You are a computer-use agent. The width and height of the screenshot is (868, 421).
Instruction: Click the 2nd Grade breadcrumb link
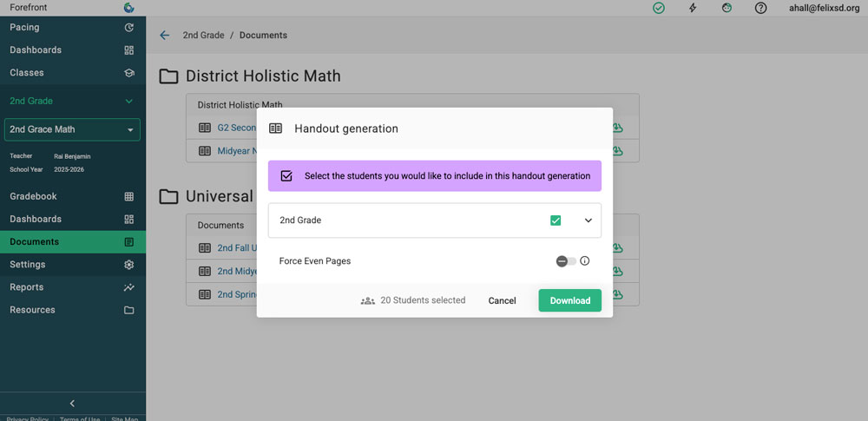(x=203, y=36)
